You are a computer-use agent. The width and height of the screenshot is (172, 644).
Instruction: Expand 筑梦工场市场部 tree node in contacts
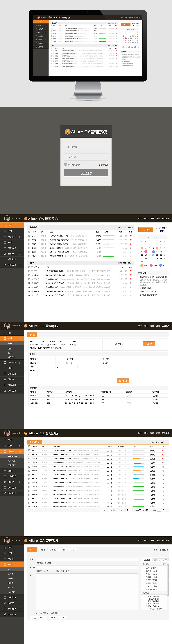(x=147, y=596)
